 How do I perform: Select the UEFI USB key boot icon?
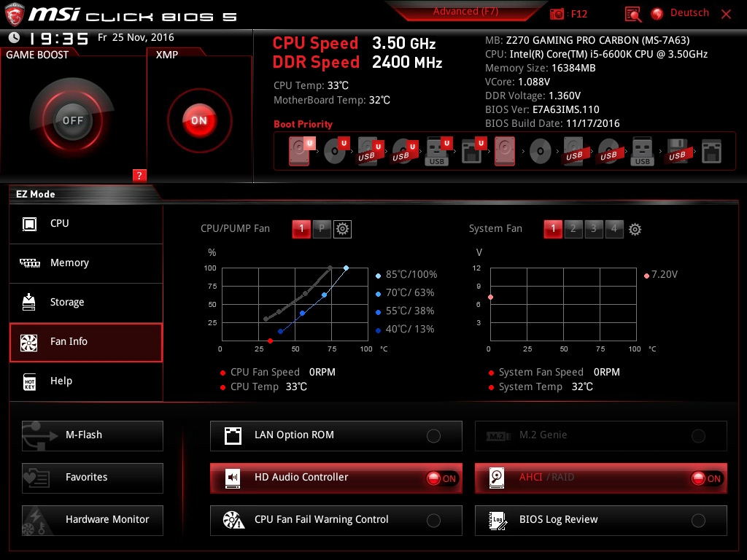point(438,151)
